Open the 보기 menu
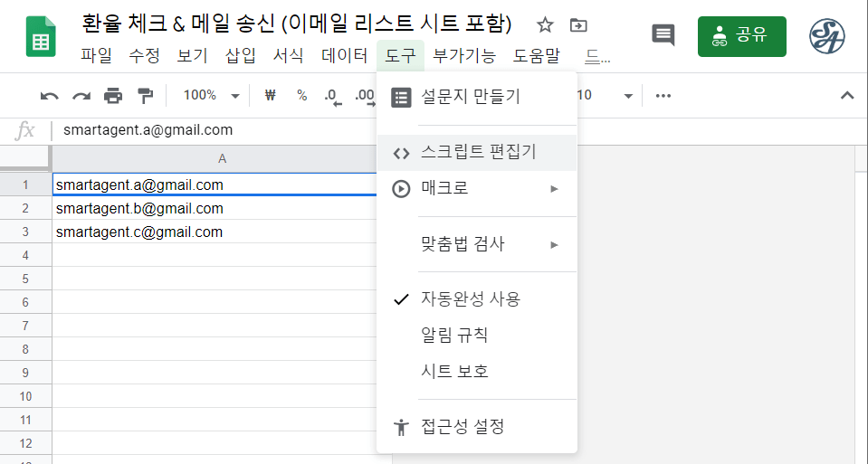This screenshot has width=868, height=464. [x=192, y=55]
